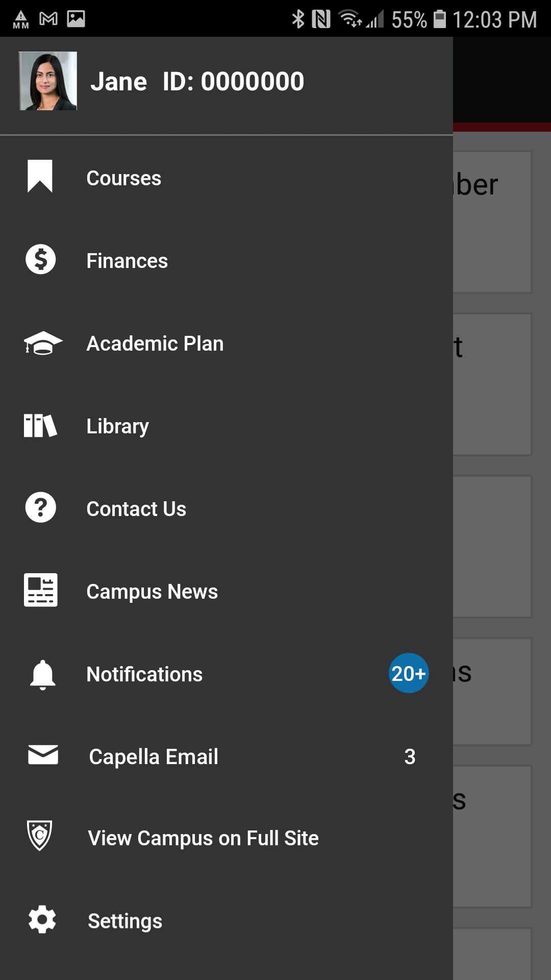Screen dimensions: 551x980
Task: Click the Capella Email envelope icon
Action: 43,755
